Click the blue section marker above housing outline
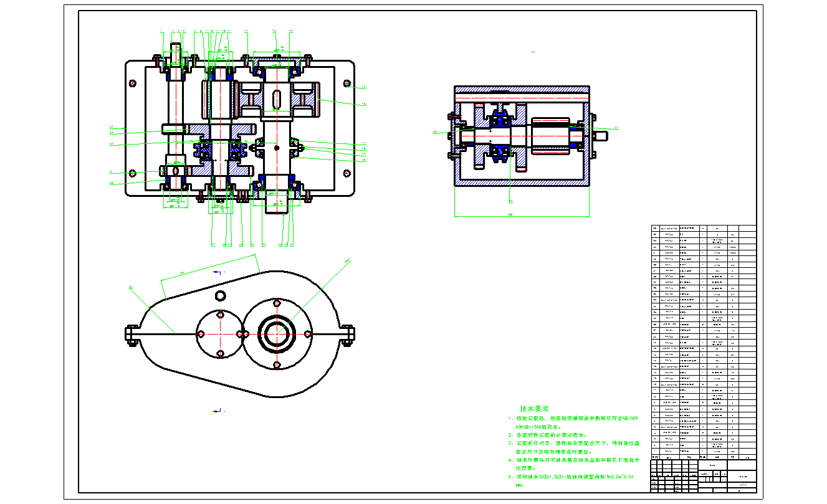 pos(217,272)
